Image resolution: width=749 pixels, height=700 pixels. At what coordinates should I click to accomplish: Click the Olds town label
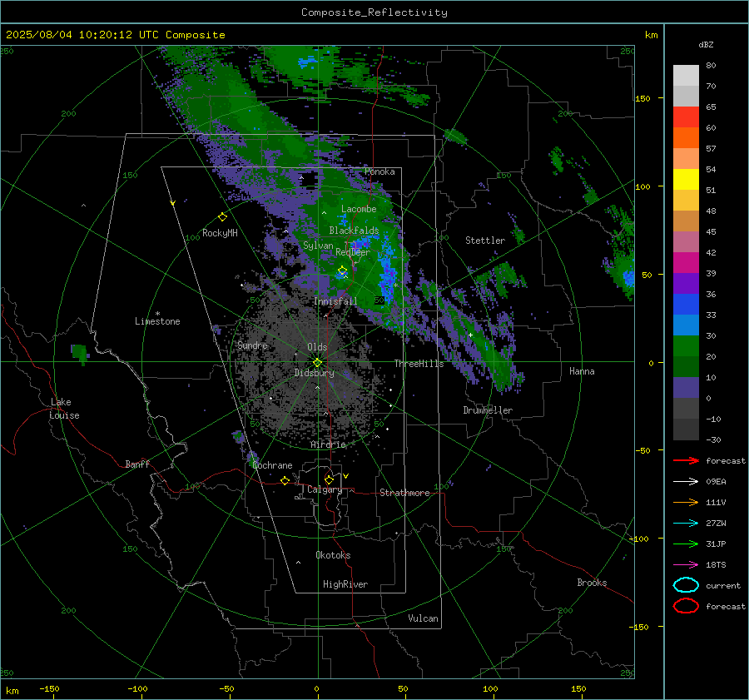(x=317, y=347)
